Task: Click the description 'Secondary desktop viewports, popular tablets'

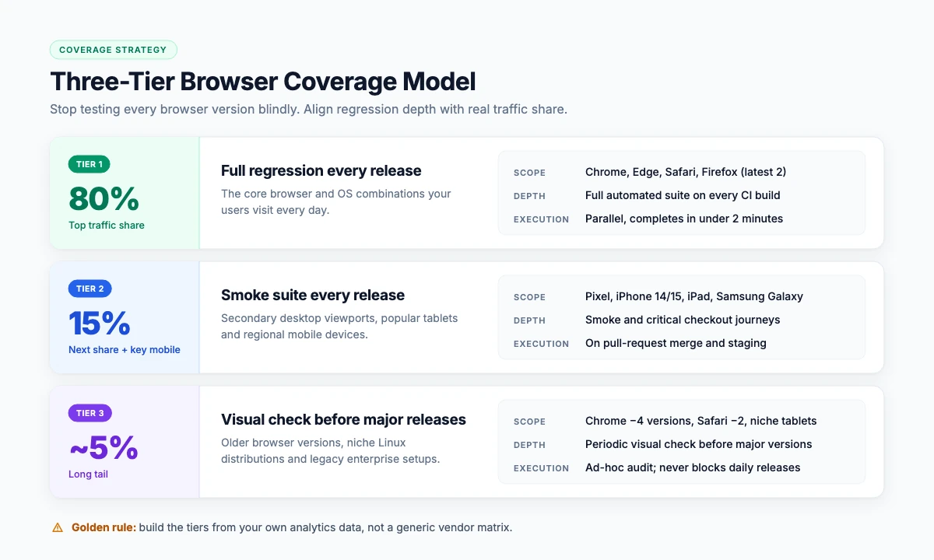Action: [x=339, y=327]
